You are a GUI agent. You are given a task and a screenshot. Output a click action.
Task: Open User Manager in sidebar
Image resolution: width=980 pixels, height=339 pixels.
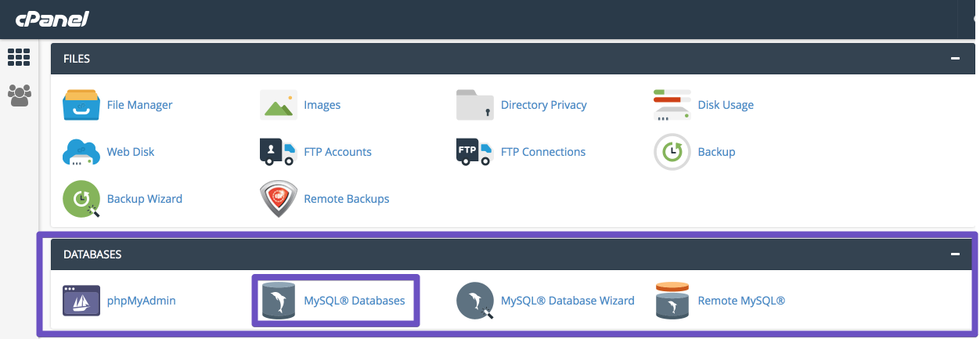click(19, 96)
